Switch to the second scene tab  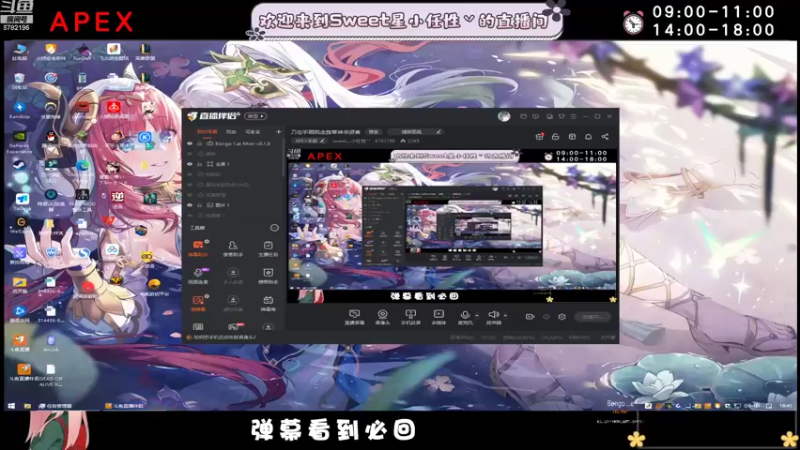(x=231, y=132)
